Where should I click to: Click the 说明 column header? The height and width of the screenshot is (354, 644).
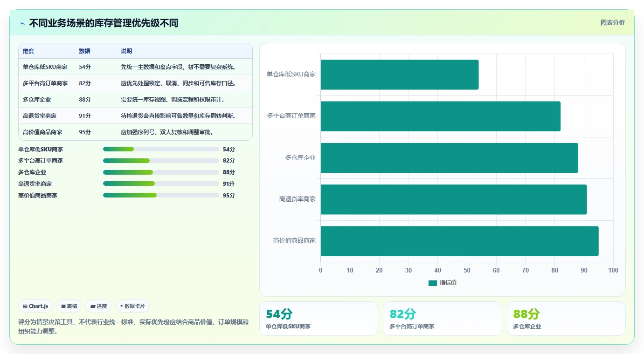pyautogui.click(x=126, y=51)
